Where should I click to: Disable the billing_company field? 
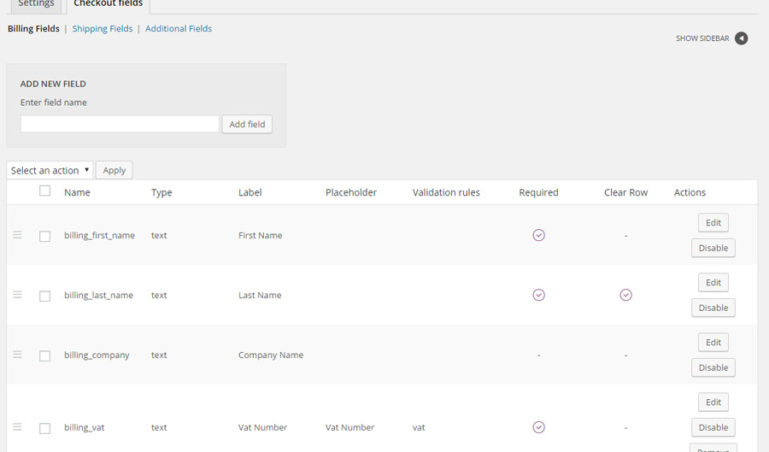coord(713,367)
